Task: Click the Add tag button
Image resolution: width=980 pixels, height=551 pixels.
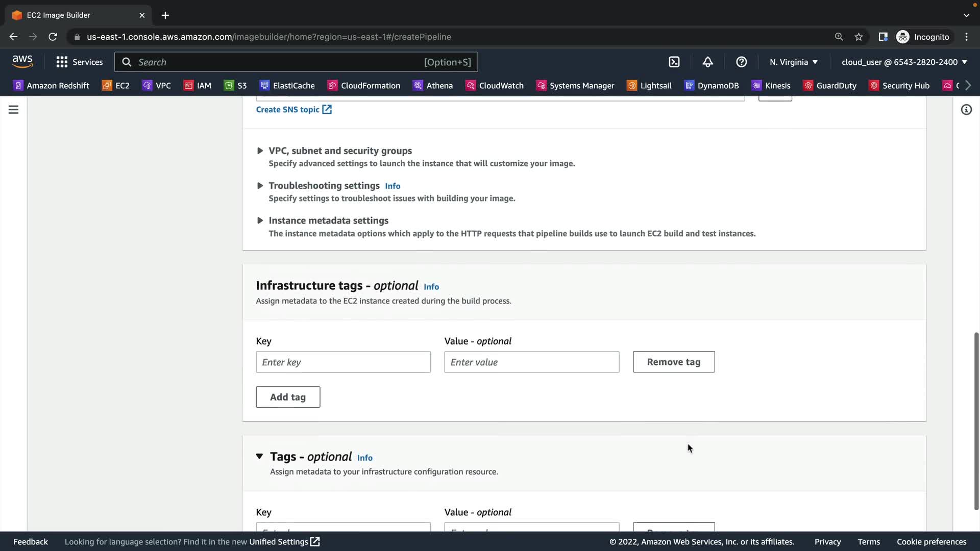Action: point(288,397)
